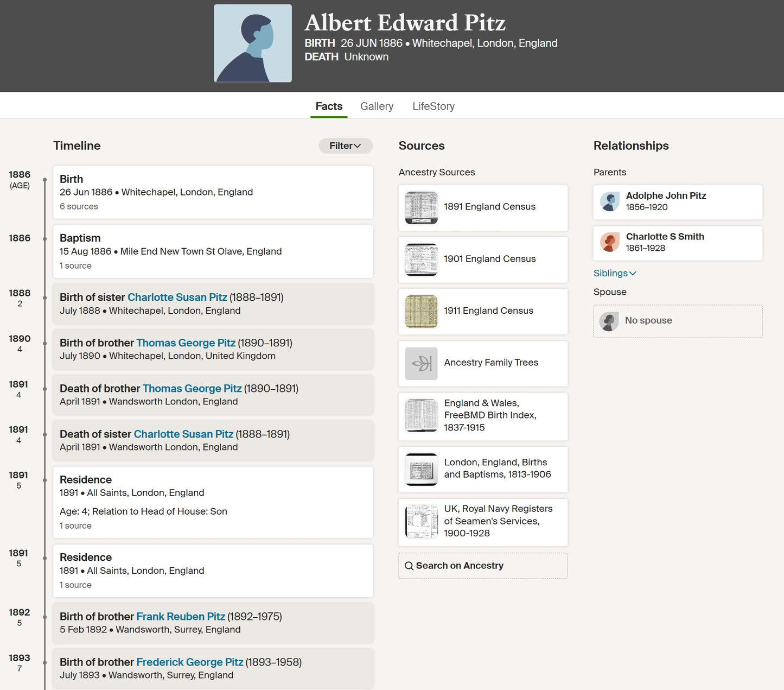The width and height of the screenshot is (784, 690).
Task: Open the FreeBMD Birth Index thumbnail
Action: pos(421,416)
